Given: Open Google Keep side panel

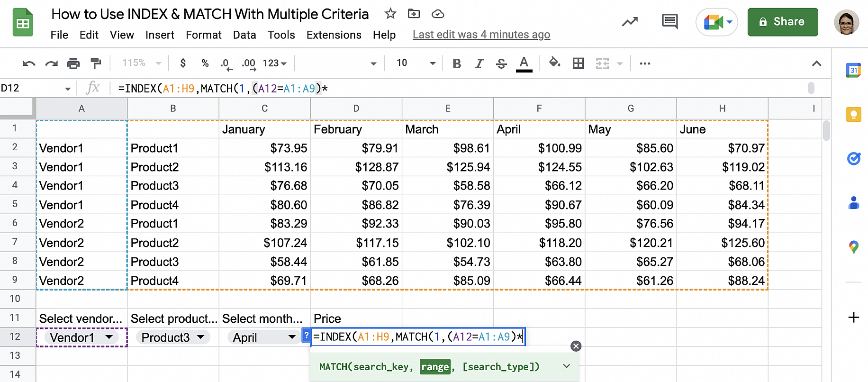Looking at the screenshot, I should tap(853, 114).
